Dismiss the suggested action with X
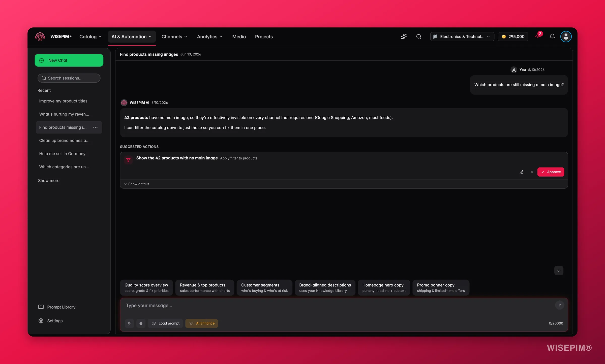This screenshot has width=605, height=364. (x=532, y=172)
